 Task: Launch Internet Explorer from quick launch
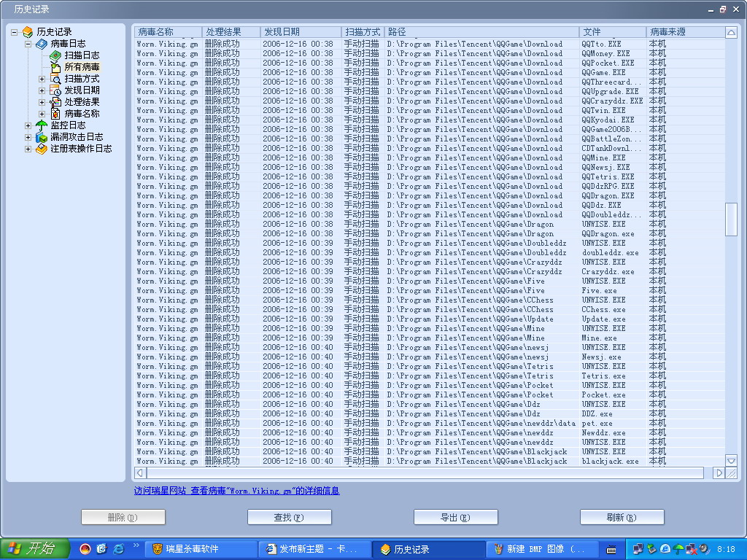point(119,549)
